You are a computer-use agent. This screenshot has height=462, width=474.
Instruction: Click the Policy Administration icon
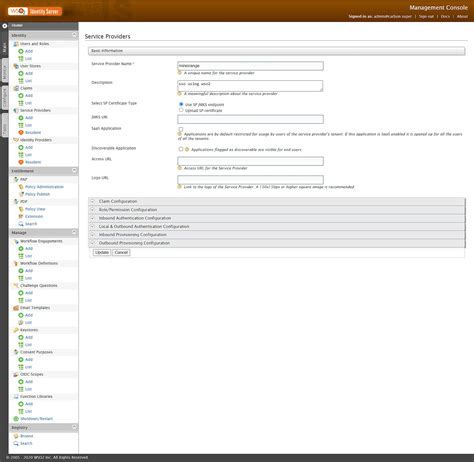tap(21, 187)
